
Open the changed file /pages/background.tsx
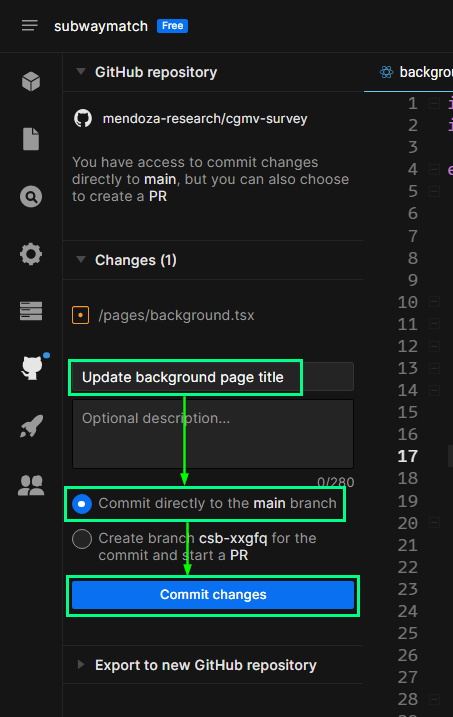176,316
